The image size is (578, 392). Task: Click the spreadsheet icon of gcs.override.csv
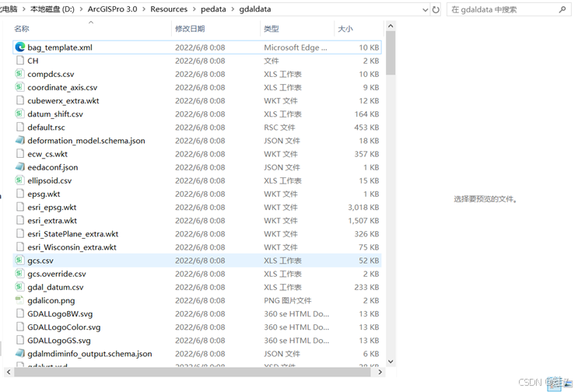[19, 273]
